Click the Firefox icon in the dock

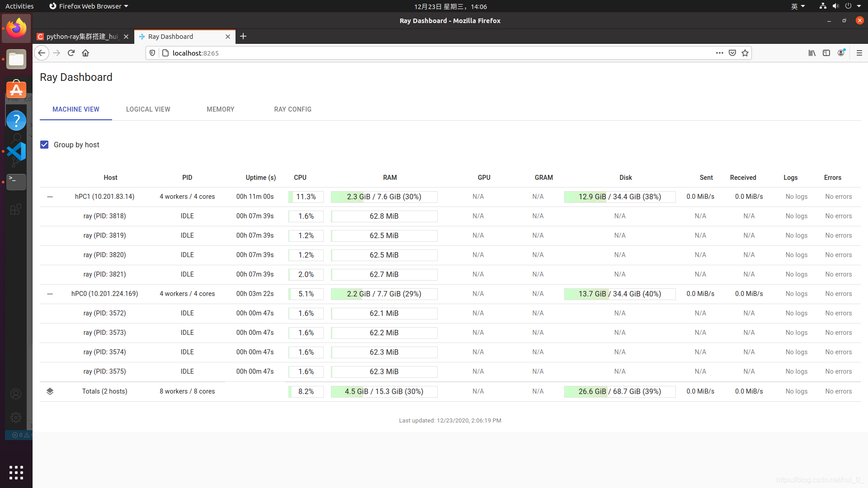click(x=16, y=28)
